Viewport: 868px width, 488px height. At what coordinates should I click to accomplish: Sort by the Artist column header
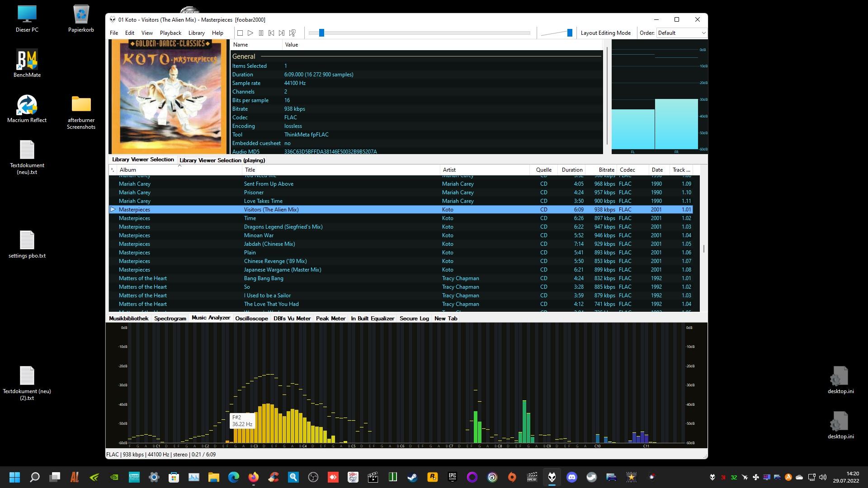tap(485, 170)
